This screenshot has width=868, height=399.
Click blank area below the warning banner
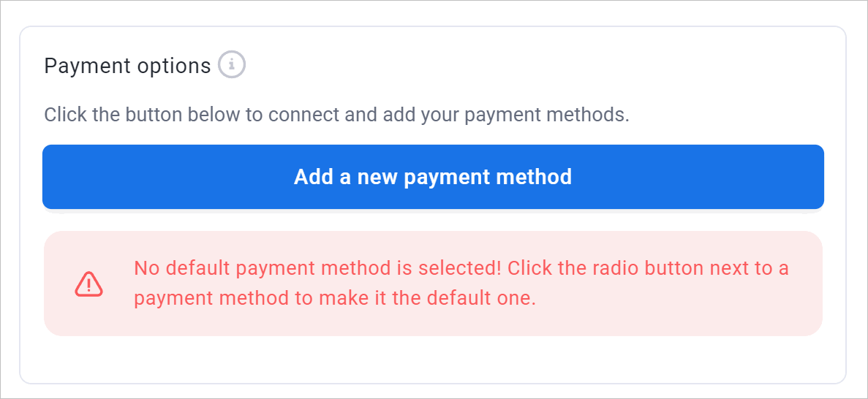433,359
